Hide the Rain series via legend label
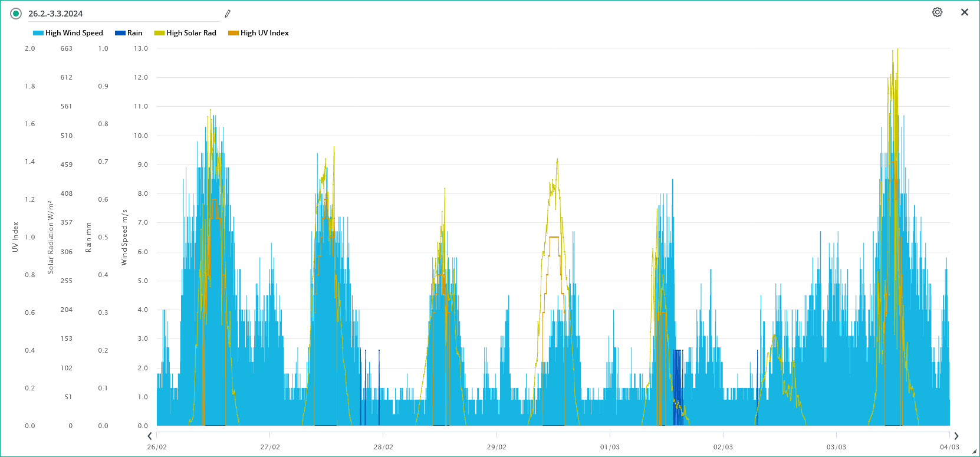 coord(134,33)
